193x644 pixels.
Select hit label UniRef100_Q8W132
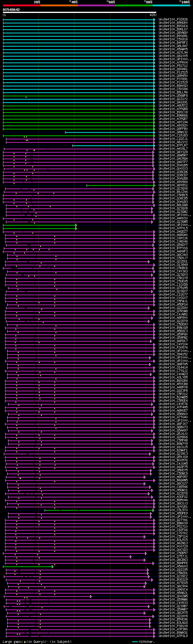173,132
